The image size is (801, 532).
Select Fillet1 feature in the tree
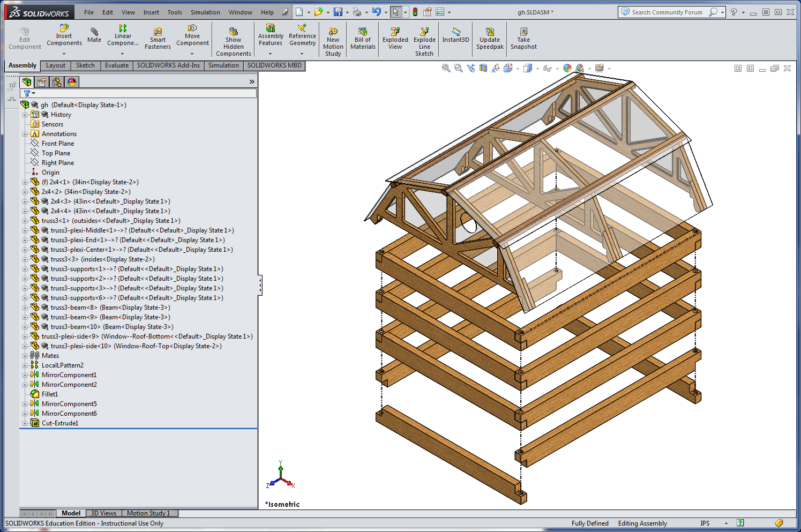[50, 394]
